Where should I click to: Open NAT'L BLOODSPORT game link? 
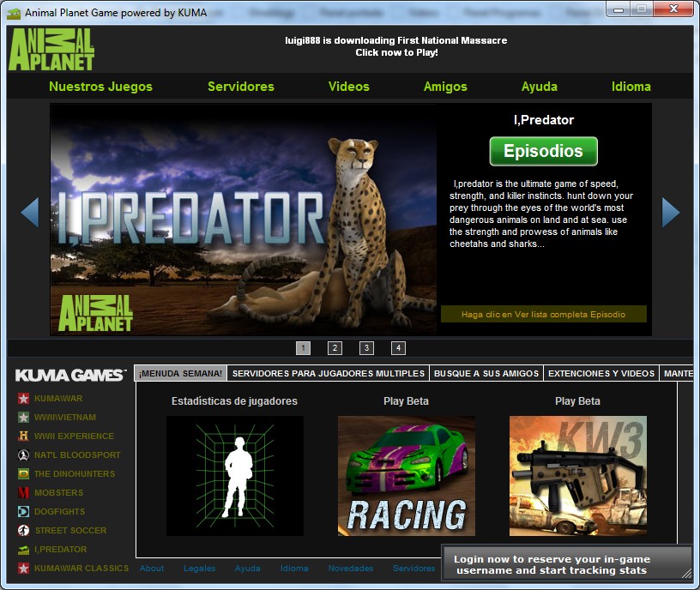click(x=77, y=455)
